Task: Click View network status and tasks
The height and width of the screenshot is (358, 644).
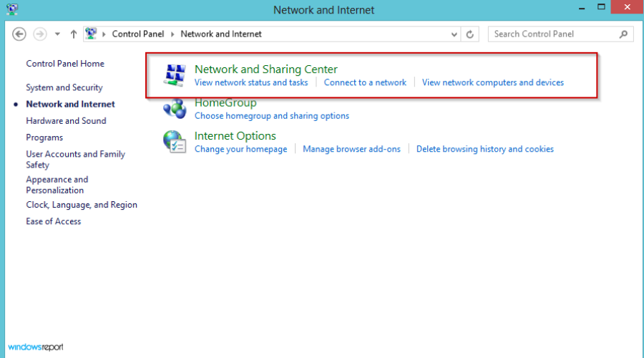Action: click(251, 82)
